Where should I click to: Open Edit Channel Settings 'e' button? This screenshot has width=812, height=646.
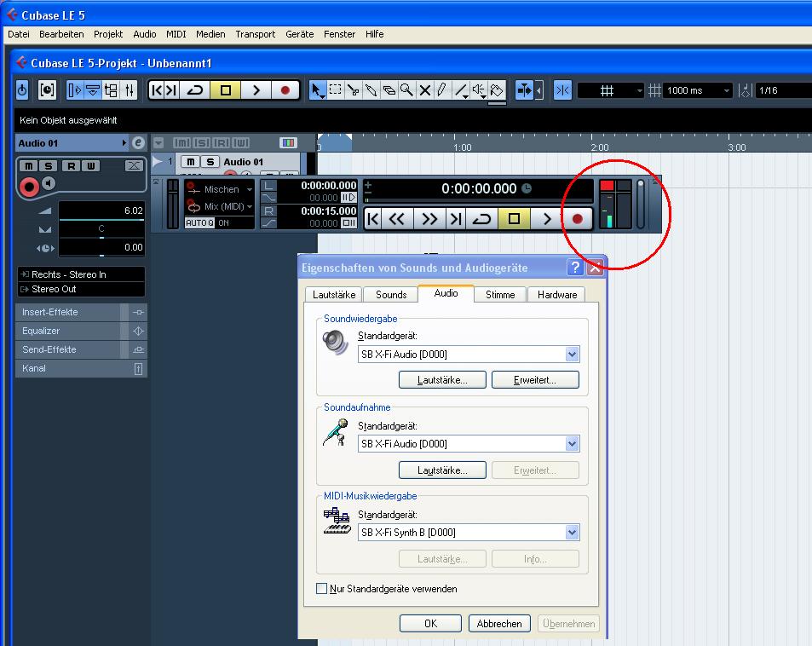coord(138,143)
